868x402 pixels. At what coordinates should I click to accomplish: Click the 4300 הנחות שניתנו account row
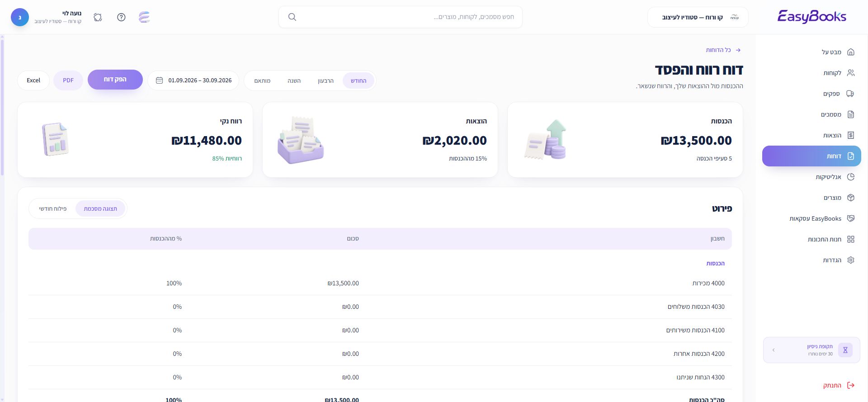380,377
